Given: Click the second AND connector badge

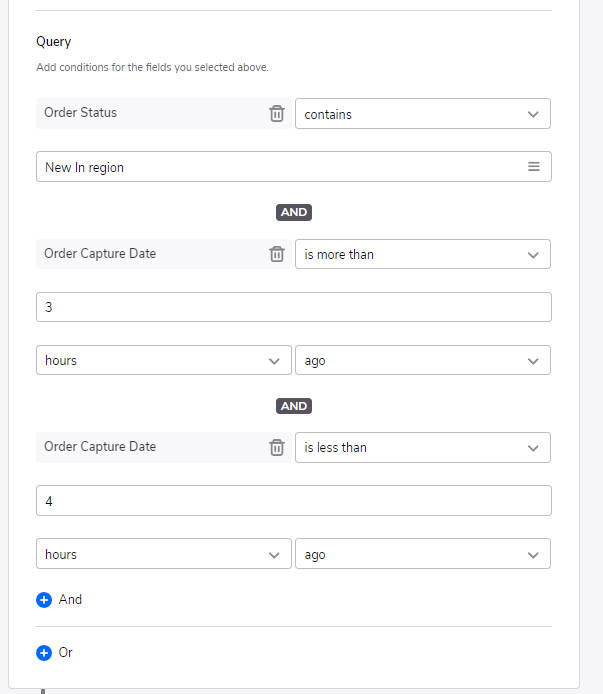Looking at the screenshot, I should click(x=294, y=406).
